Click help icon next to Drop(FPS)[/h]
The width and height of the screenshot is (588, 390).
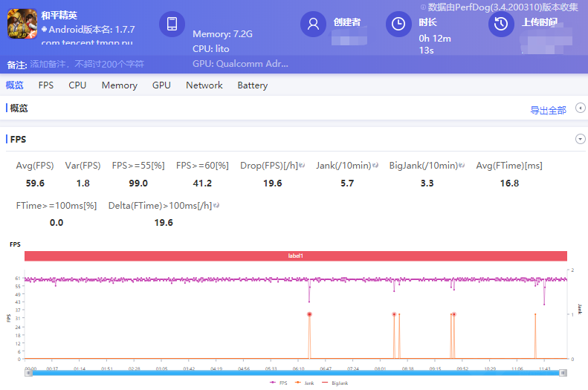[x=302, y=165]
